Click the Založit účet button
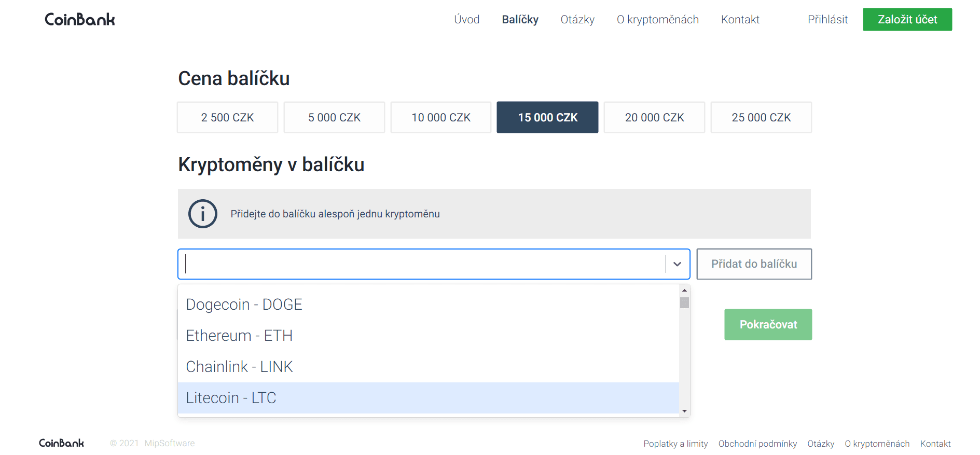Screen dimensions: 980x455 (x=907, y=20)
